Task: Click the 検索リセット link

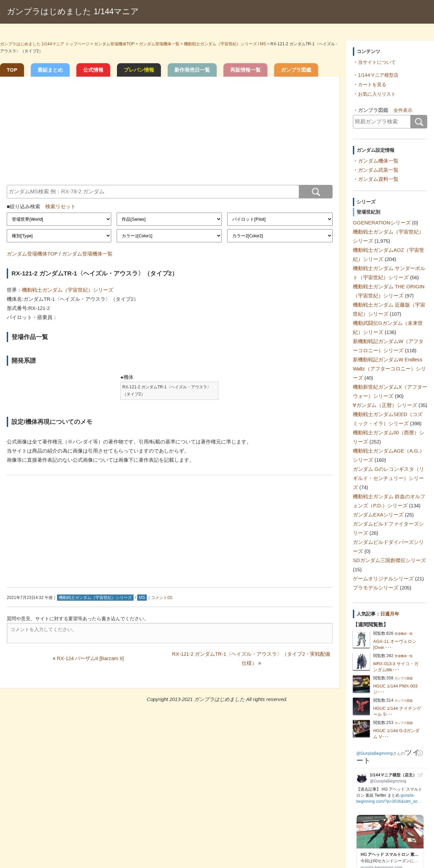Action: click(60, 207)
